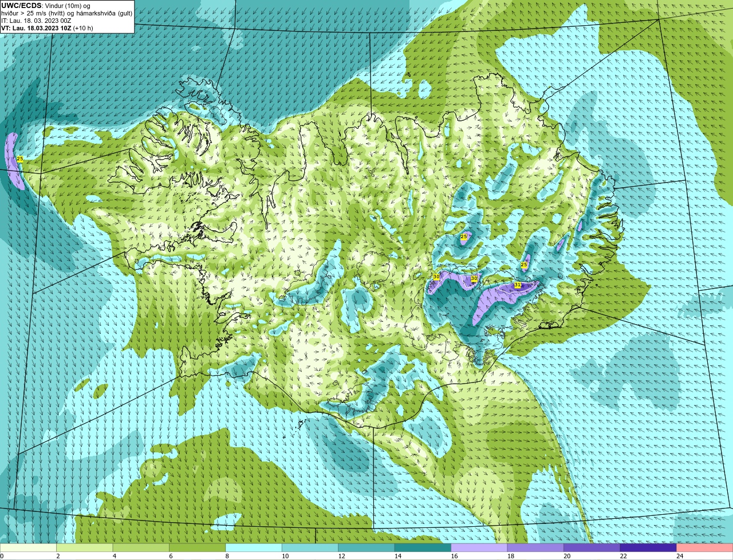This screenshot has width=733, height=560.
Task: Click the legend scale value '18'
Action: tap(511, 556)
